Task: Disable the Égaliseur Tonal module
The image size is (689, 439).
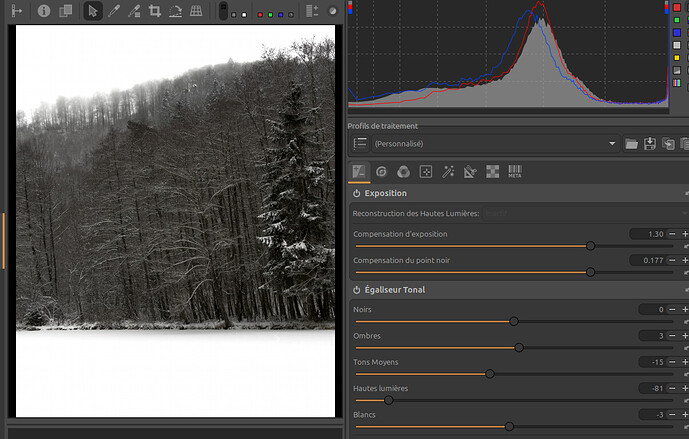Action: coord(357,290)
